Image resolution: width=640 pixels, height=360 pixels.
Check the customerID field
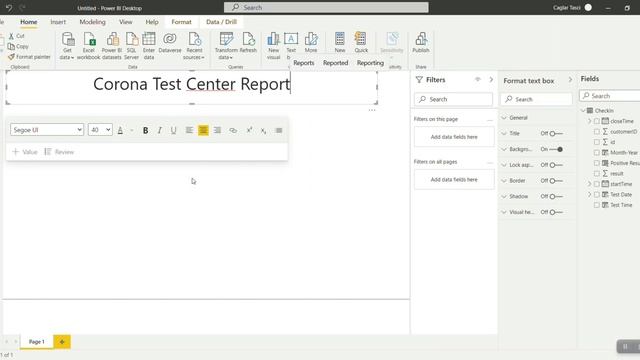pos(597,131)
